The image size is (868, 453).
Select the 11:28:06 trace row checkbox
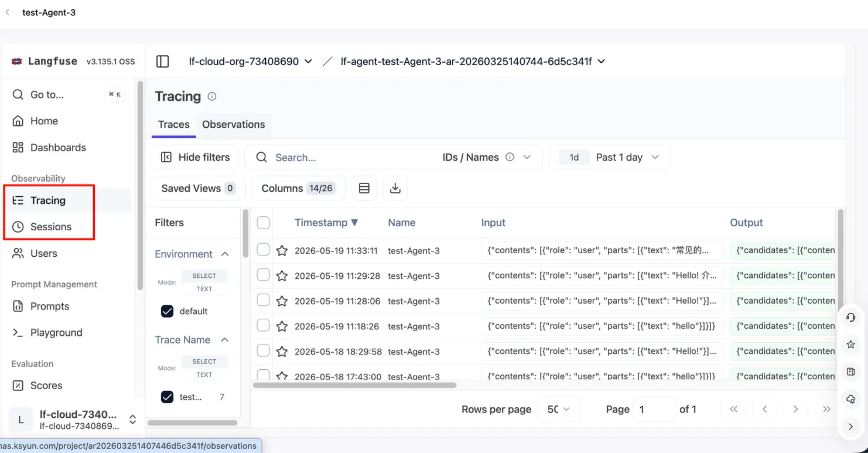tap(263, 300)
